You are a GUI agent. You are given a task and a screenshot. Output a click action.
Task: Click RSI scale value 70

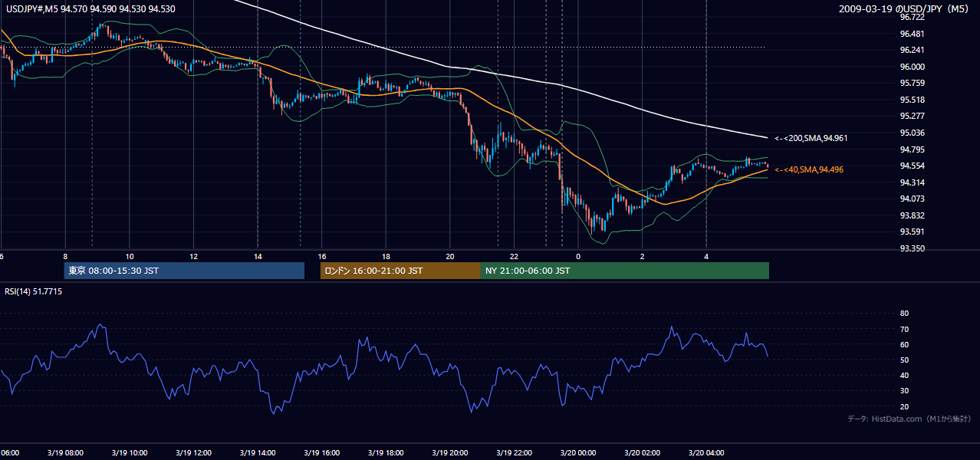click(x=904, y=329)
